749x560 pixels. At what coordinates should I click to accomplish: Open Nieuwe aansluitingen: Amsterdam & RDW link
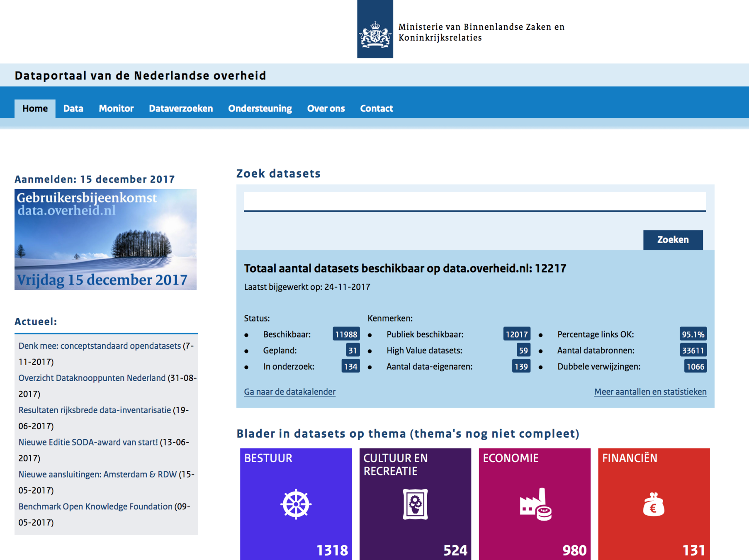[x=97, y=474]
